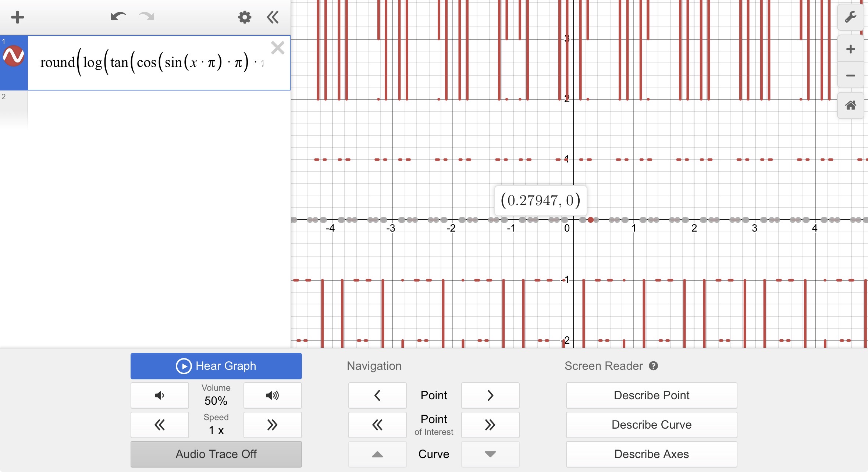Jump to next point of interest
Viewport: 868px width, 472px height.
pos(490,425)
